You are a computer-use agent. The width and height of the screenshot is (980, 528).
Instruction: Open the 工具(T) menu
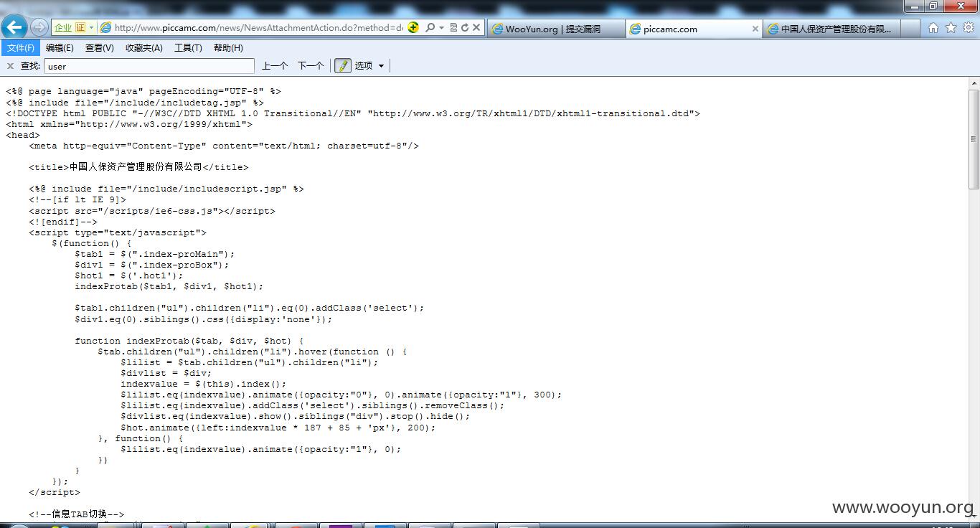pos(188,48)
